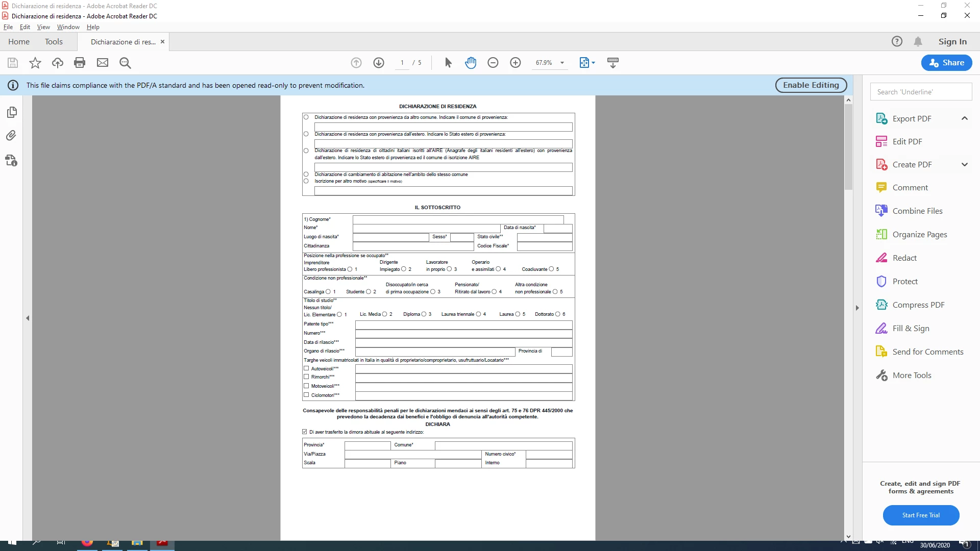Viewport: 980px width, 551px height.
Task: Check the Autoveicoli checkbox
Action: coord(306,368)
